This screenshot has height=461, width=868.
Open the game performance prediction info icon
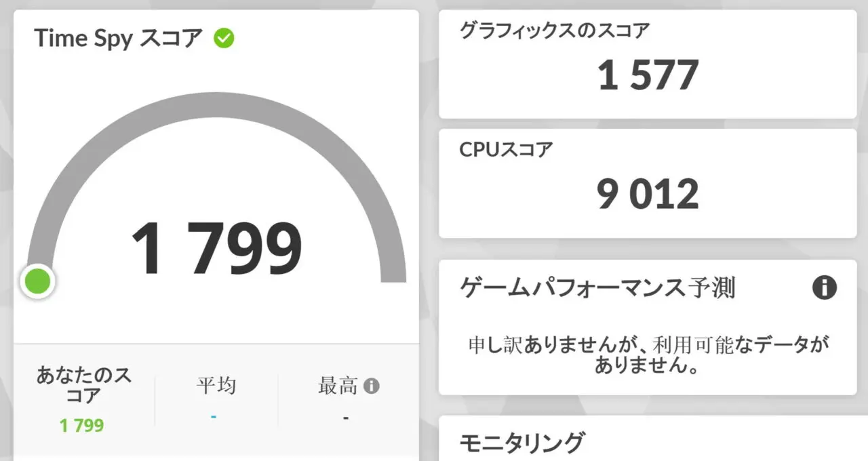click(x=824, y=288)
